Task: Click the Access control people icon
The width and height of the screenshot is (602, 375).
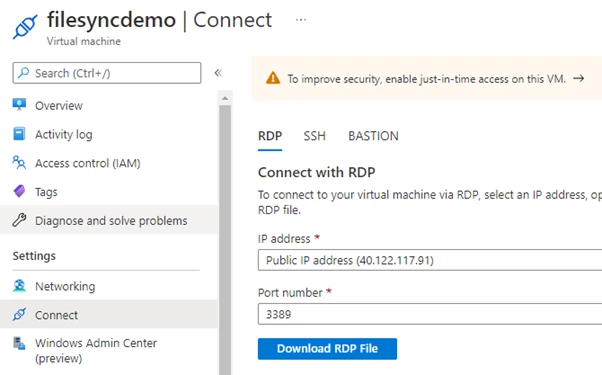Action: point(19,162)
